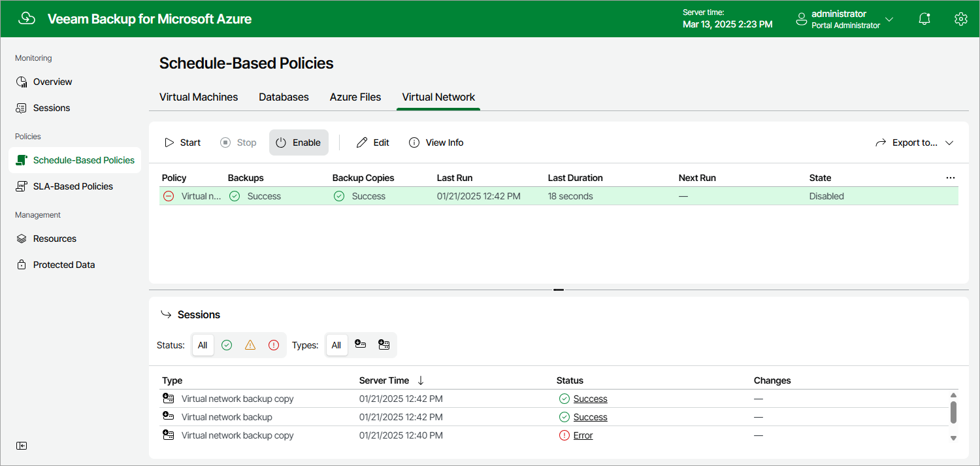Click the 'Disabled' state cell
Viewport: 980px width, 466px height.
(x=826, y=196)
